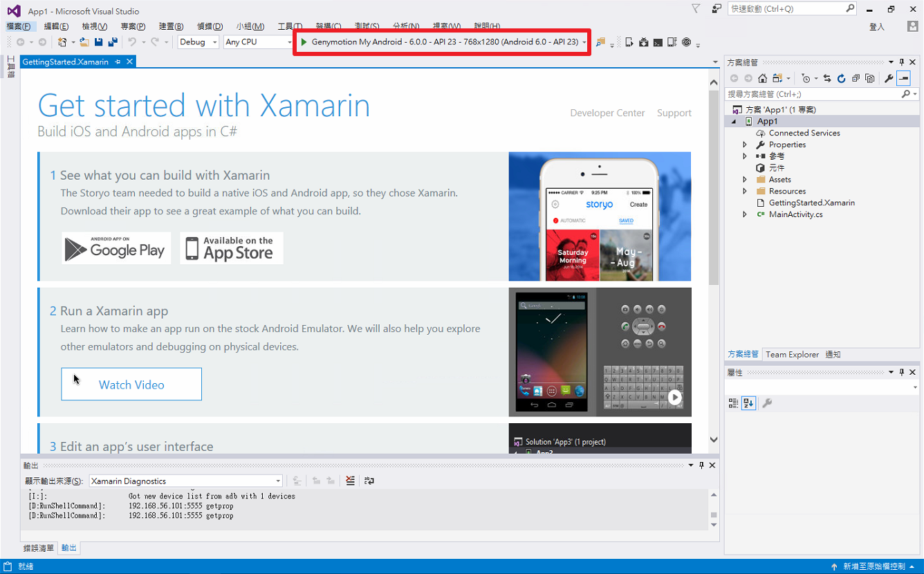Click the Android SDK Manager toolbar icon
This screenshot has width=924, height=574.
[x=644, y=42]
